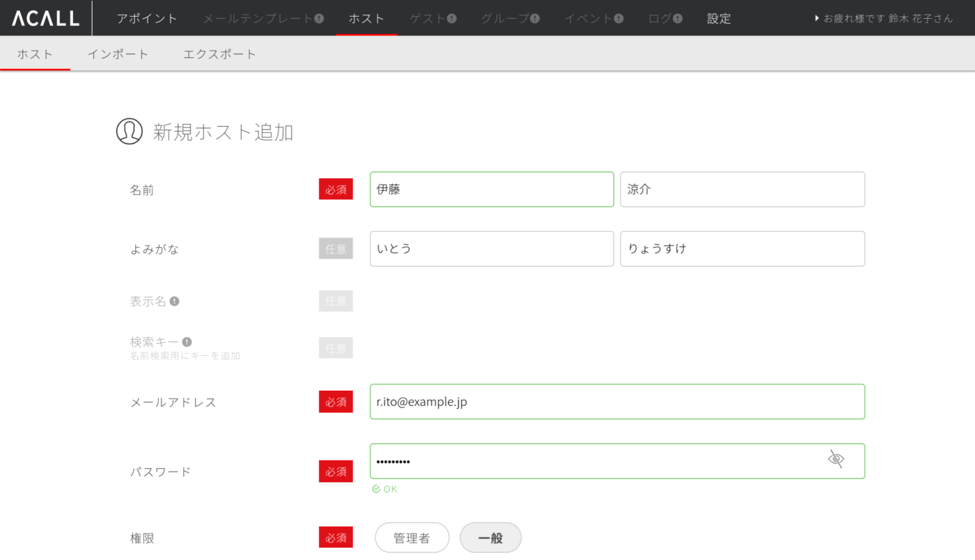This screenshot has width=975, height=560.
Task: Select the 一般 permission option
Action: (490, 538)
